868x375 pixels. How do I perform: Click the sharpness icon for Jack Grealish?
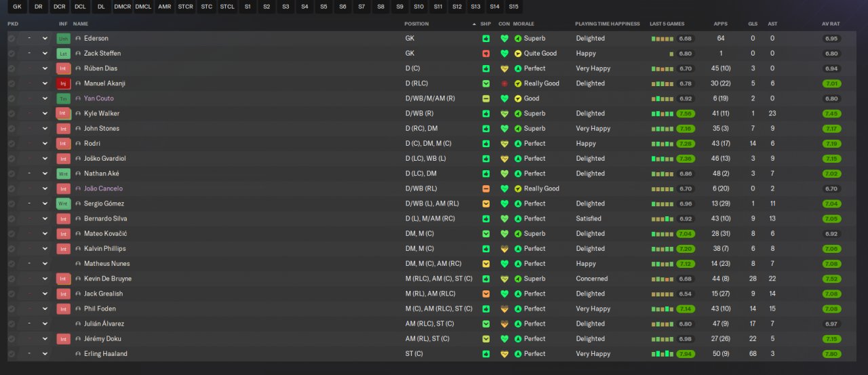coord(486,294)
